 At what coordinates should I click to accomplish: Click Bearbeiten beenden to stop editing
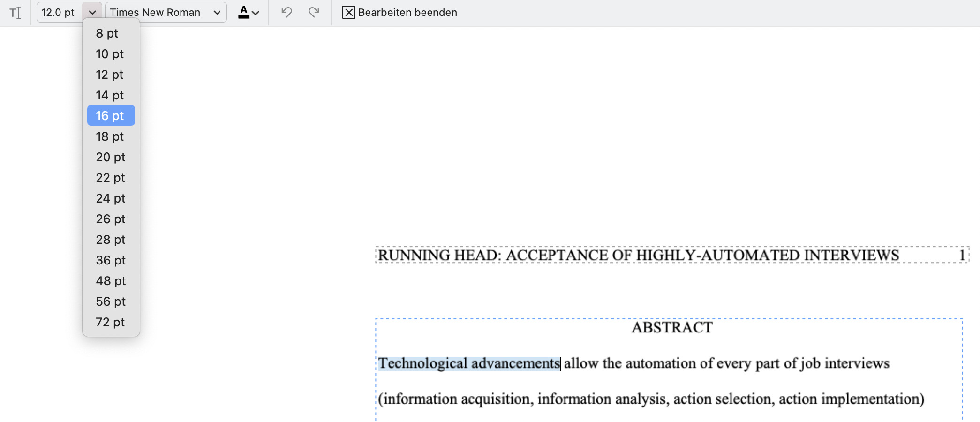pos(407,12)
